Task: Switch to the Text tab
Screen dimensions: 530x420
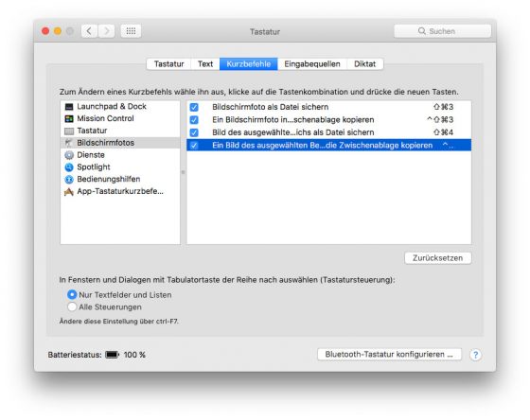Action: click(x=205, y=64)
